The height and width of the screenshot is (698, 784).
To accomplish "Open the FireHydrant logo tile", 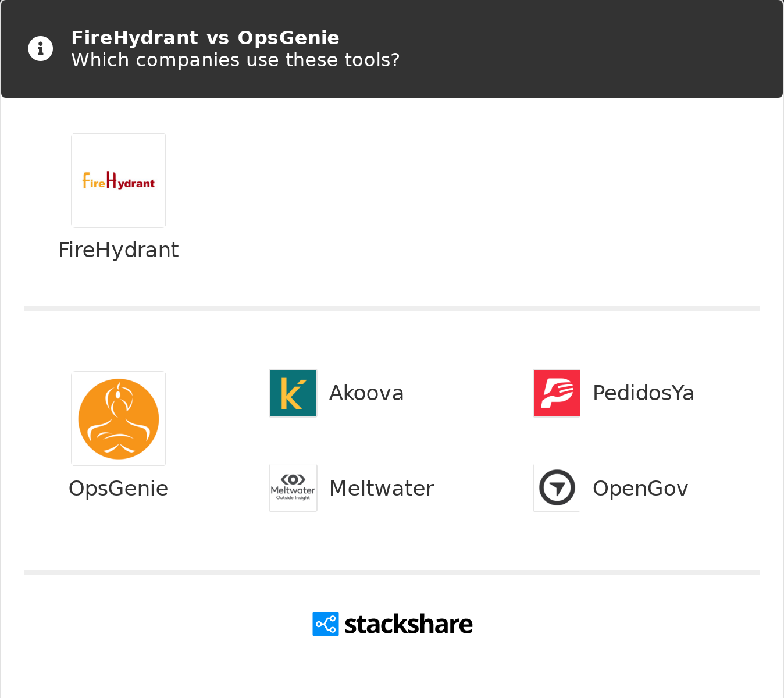I will click(119, 180).
